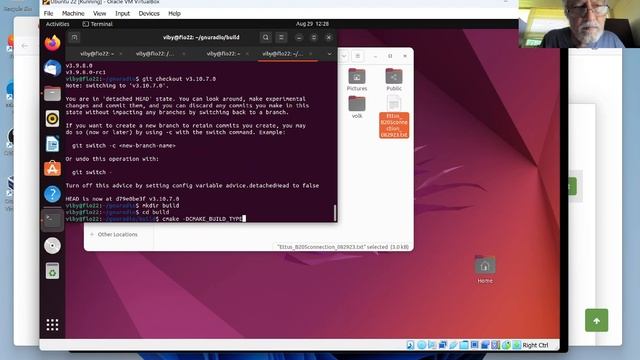This screenshot has width=640, height=360.
Task: Select the Ettus_B205connection text file
Action: (x=394, y=118)
